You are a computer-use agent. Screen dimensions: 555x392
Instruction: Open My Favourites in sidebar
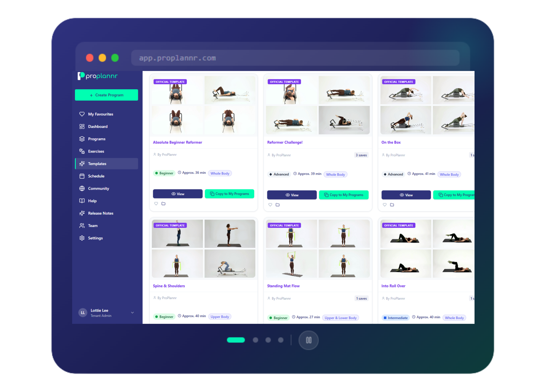pyautogui.click(x=106, y=114)
